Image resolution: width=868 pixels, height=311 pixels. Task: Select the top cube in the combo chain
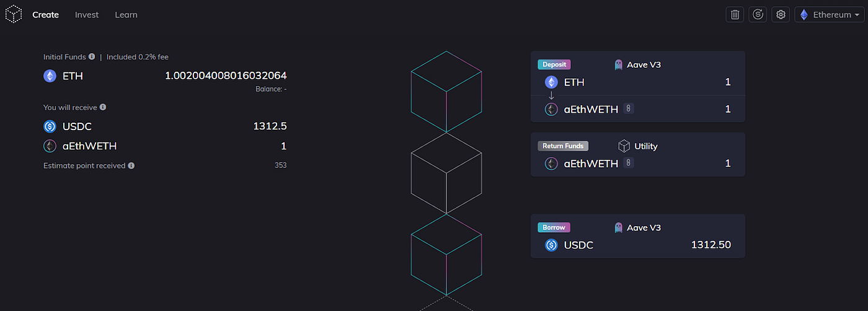(x=446, y=92)
